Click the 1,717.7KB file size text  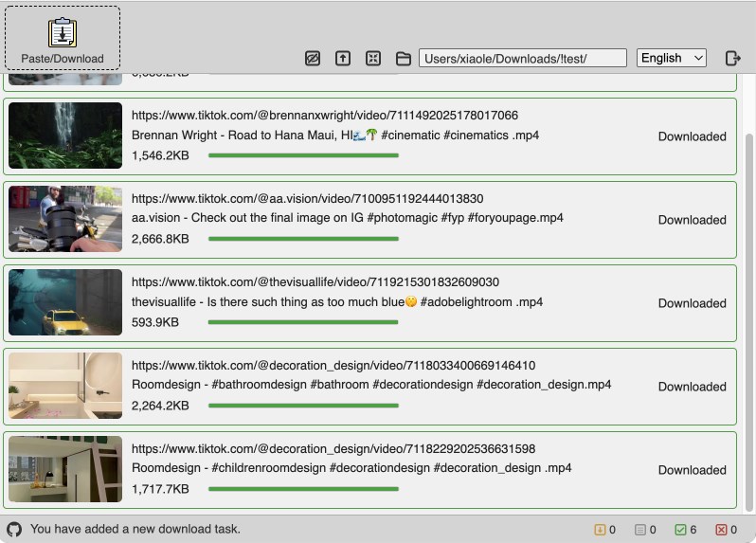[160, 489]
